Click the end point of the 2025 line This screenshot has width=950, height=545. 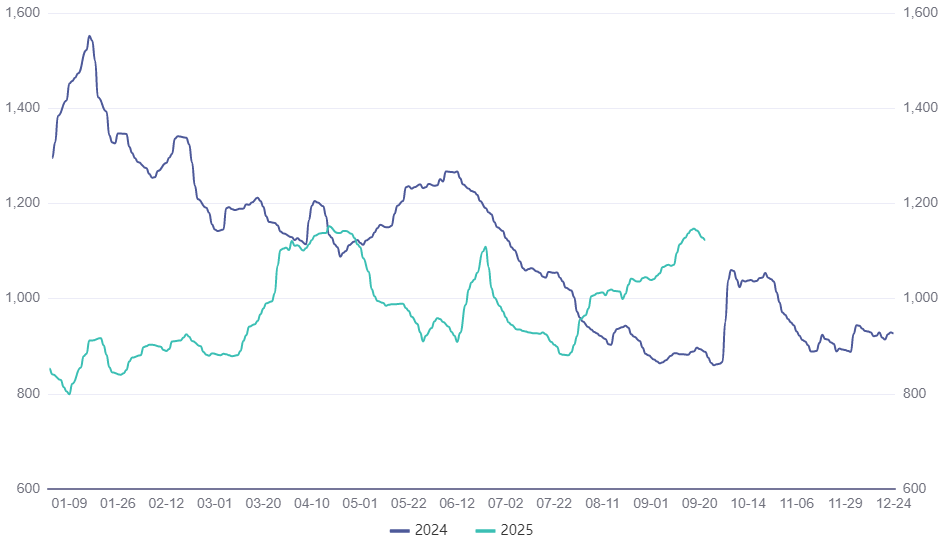705,240
